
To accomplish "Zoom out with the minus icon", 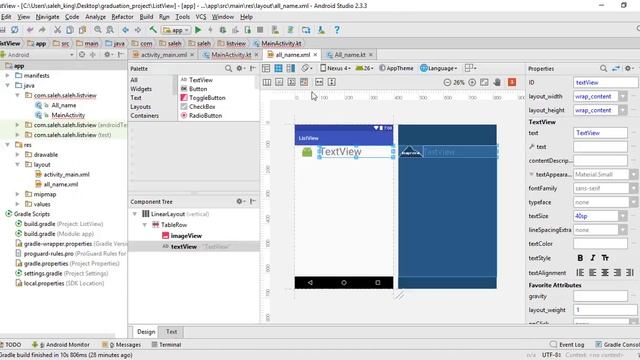I will click(447, 82).
